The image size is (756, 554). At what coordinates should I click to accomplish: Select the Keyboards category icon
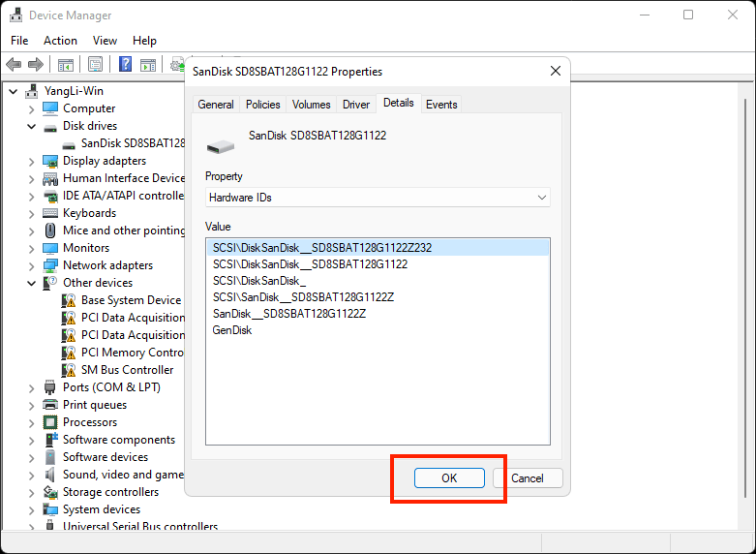point(50,213)
